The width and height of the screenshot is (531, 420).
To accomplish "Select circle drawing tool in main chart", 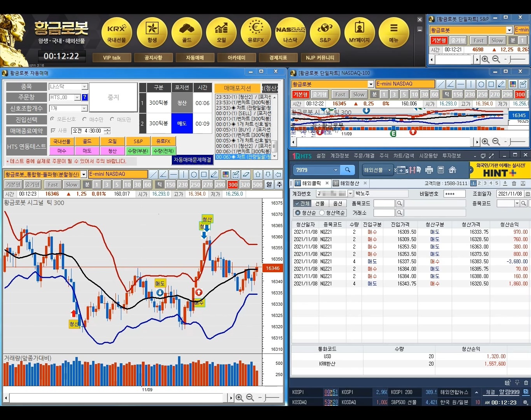I will 194,174.
